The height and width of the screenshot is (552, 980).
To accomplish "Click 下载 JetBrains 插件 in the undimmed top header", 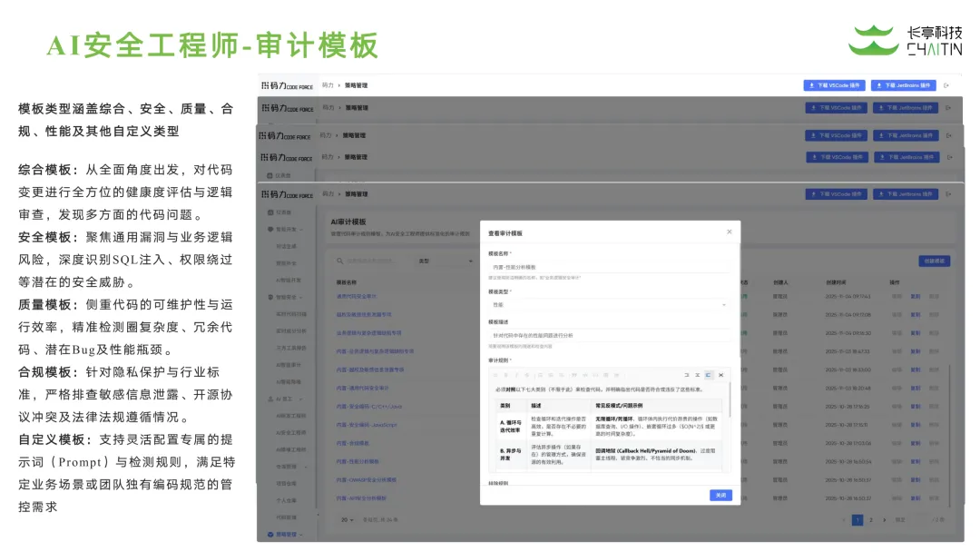I will coord(904,85).
